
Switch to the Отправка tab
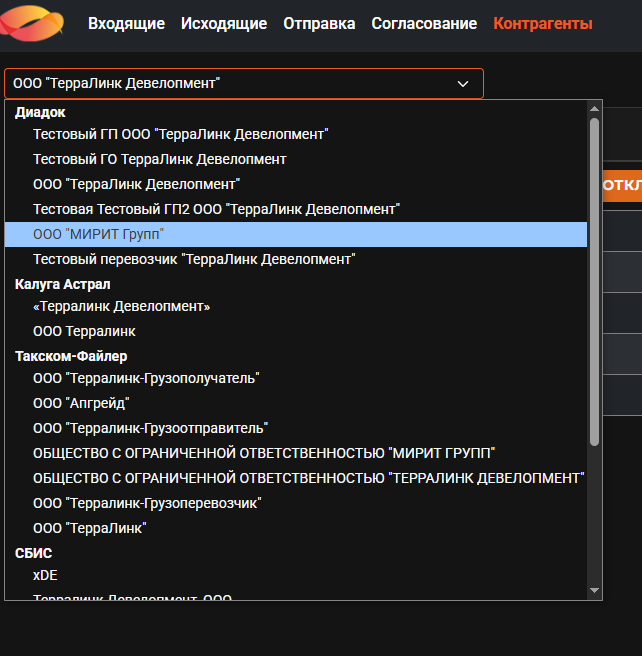click(x=319, y=24)
